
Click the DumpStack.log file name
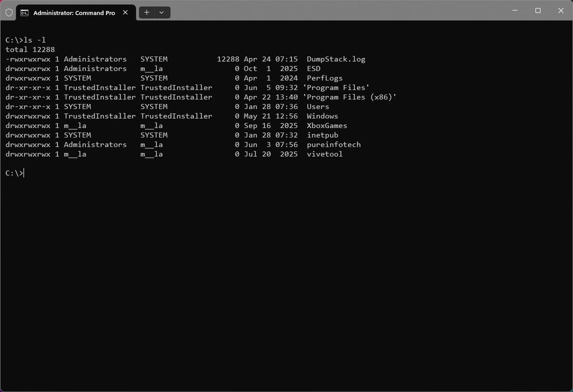(x=336, y=59)
